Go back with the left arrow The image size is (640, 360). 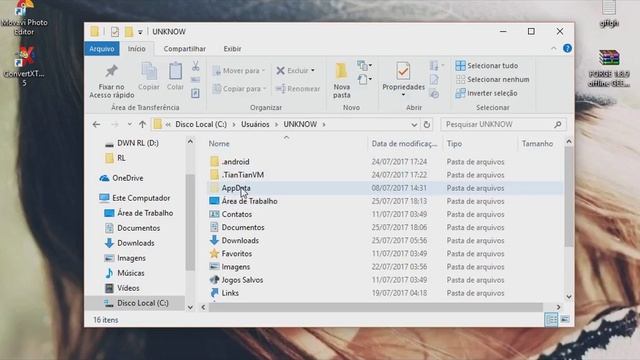coord(96,124)
